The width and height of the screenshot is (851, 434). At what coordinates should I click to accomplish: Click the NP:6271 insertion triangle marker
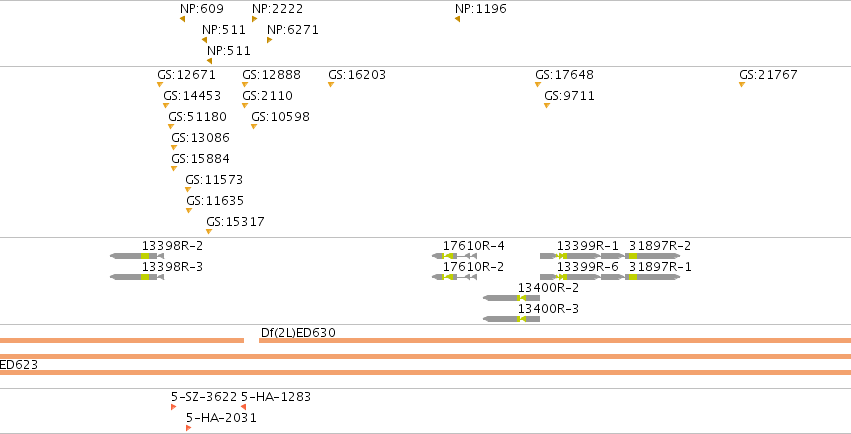click(x=270, y=40)
